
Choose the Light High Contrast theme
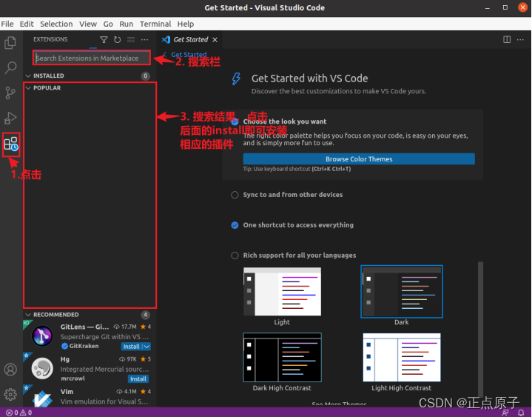(402, 357)
